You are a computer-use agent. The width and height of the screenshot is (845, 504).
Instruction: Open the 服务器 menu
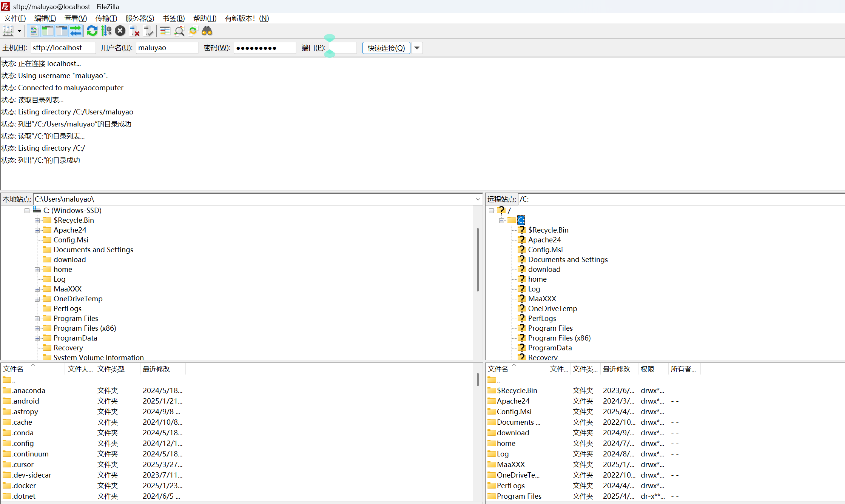[140, 18]
